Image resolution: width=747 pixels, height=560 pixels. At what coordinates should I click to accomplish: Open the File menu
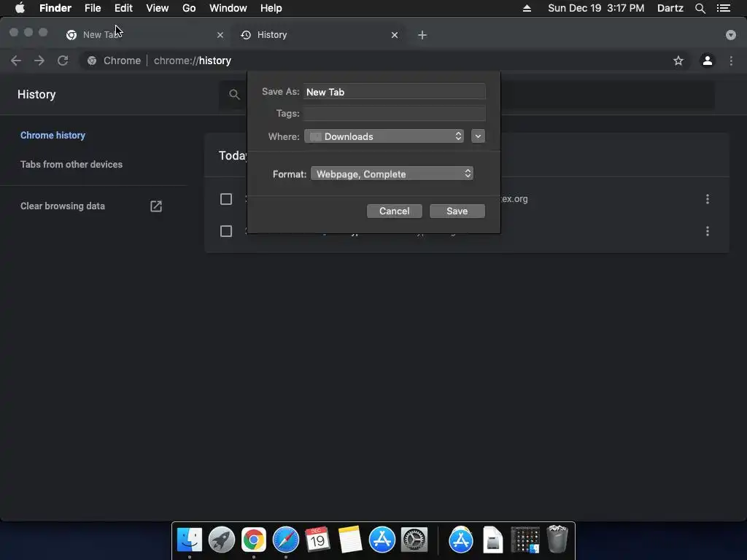(93, 8)
